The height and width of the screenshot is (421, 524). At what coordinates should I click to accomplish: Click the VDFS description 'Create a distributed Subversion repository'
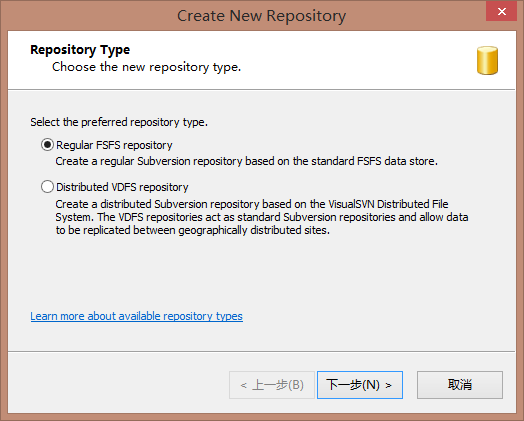point(262,217)
